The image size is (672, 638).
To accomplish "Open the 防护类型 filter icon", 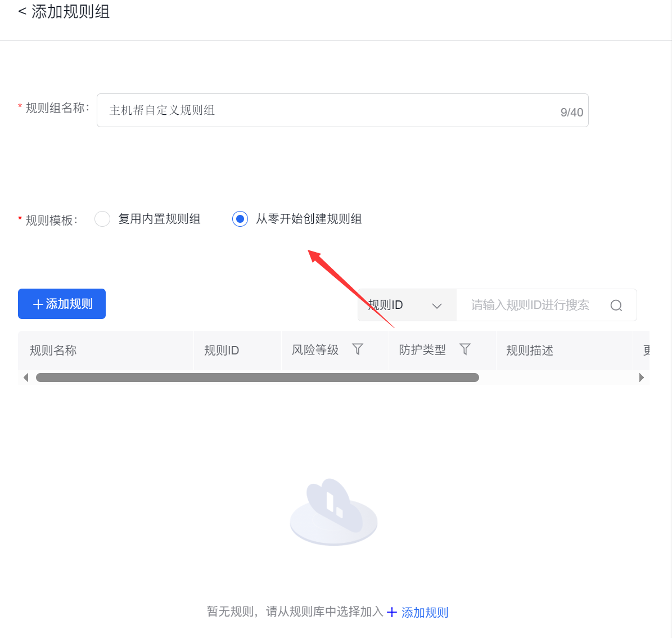I will (x=465, y=349).
